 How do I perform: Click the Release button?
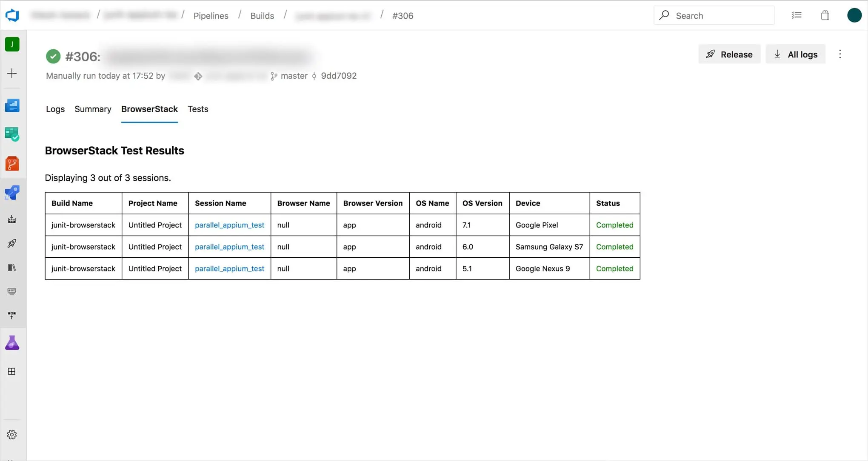(x=729, y=54)
